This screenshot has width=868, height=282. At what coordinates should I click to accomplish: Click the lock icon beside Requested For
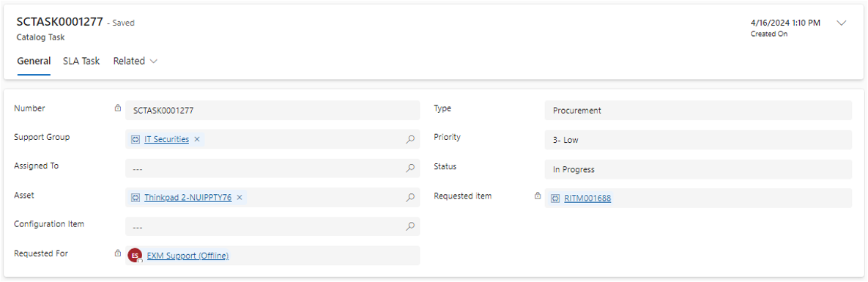point(117,253)
